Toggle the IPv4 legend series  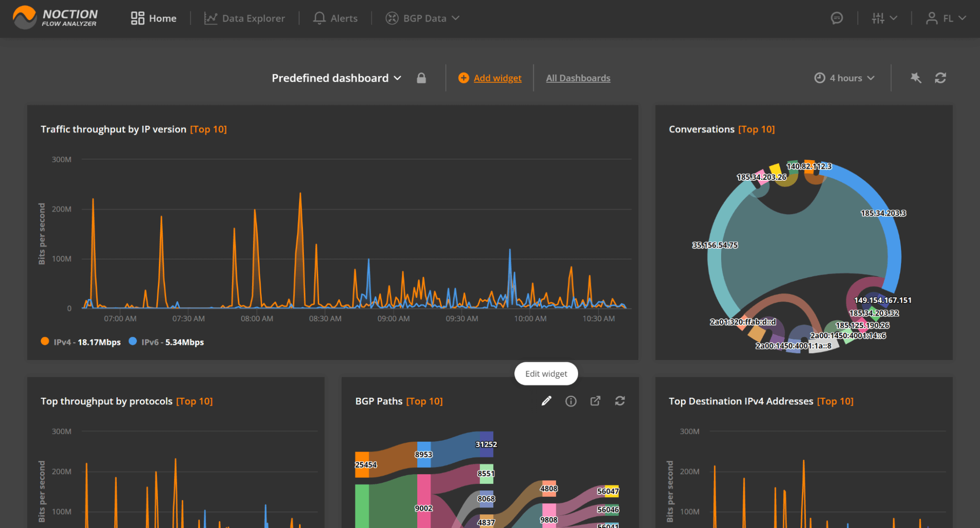point(81,342)
